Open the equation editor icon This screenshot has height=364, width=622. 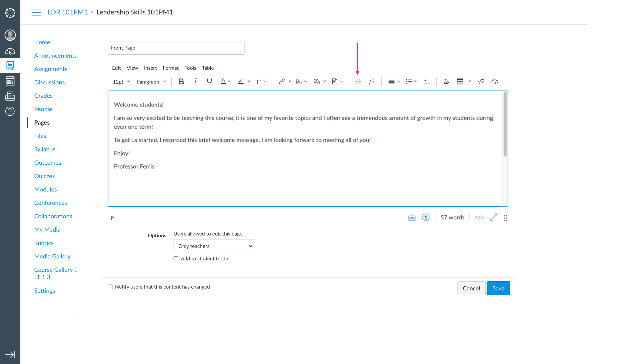tap(481, 81)
